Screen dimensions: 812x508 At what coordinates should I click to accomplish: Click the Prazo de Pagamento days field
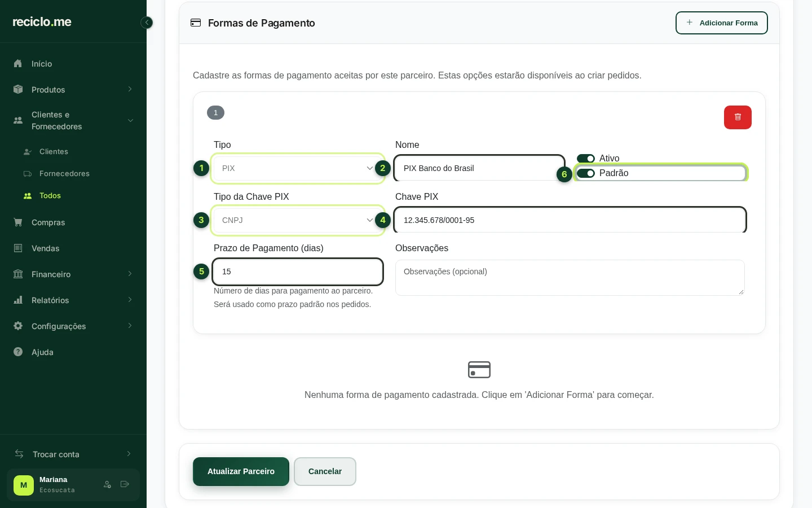click(x=298, y=271)
